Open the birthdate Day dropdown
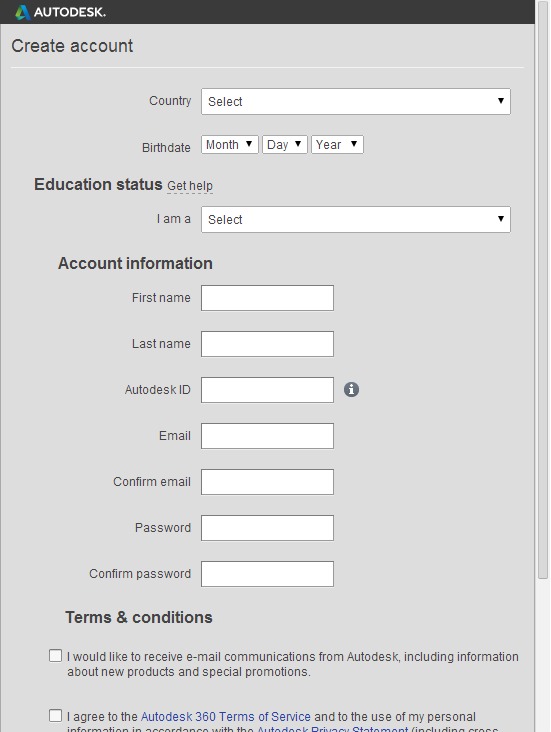Screen dimensions: 551x732 pos(284,145)
